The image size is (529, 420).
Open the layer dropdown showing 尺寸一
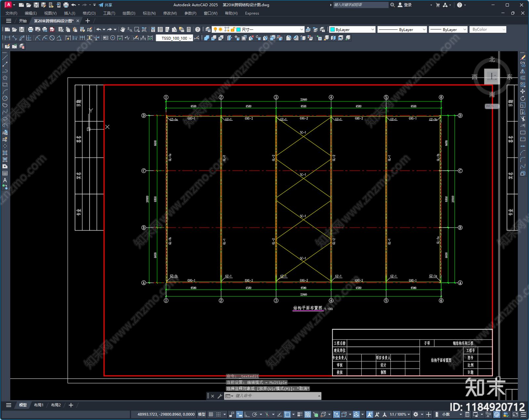(258, 29)
